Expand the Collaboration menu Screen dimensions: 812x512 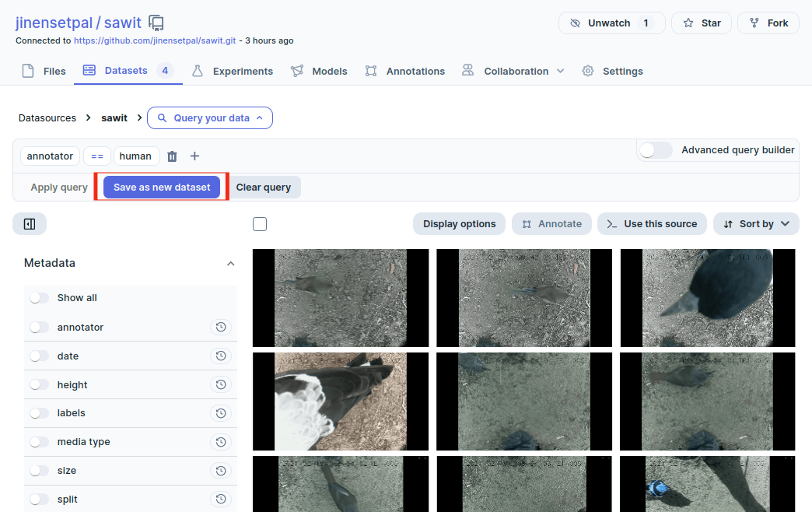(513, 71)
